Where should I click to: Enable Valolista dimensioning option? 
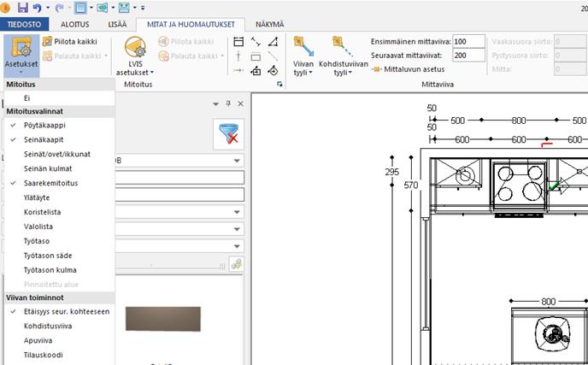point(59,227)
